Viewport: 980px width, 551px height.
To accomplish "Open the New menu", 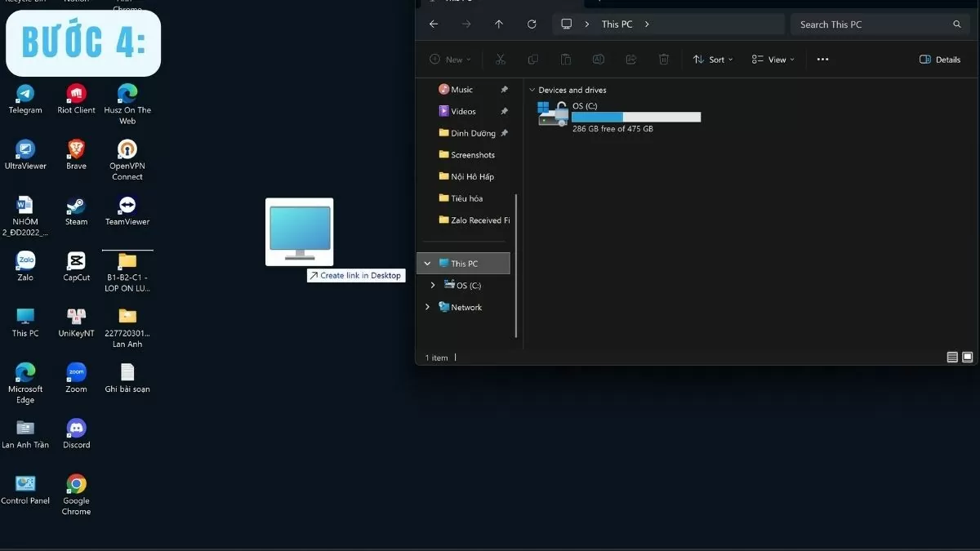I will click(x=450, y=59).
